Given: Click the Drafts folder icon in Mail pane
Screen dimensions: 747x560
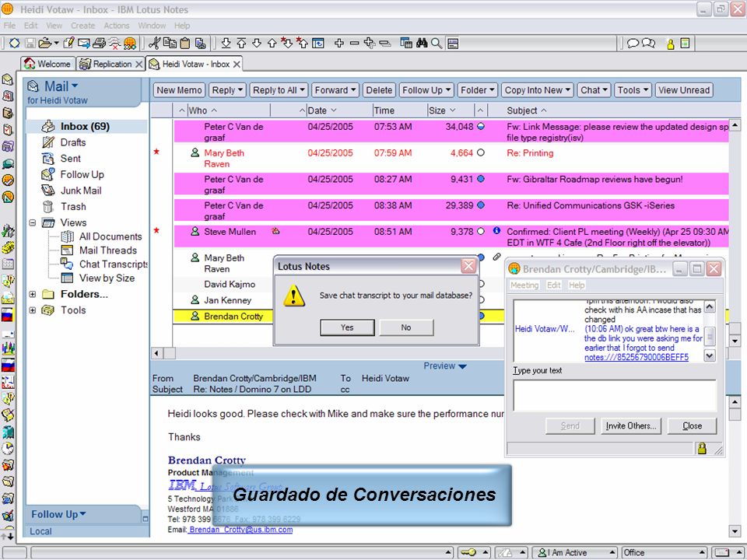Looking at the screenshot, I should [x=48, y=142].
